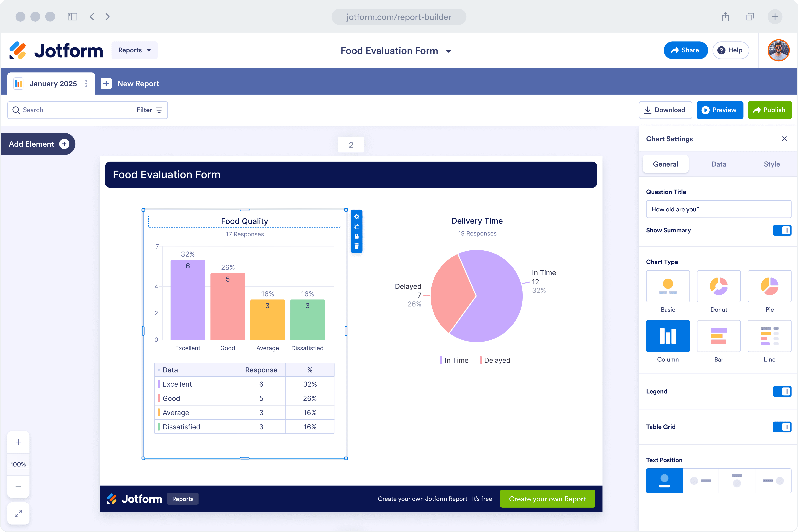The height and width of the screenshot is (532, 798).
Task: Lock the Food Quality chart
Action: click(356, 236)
